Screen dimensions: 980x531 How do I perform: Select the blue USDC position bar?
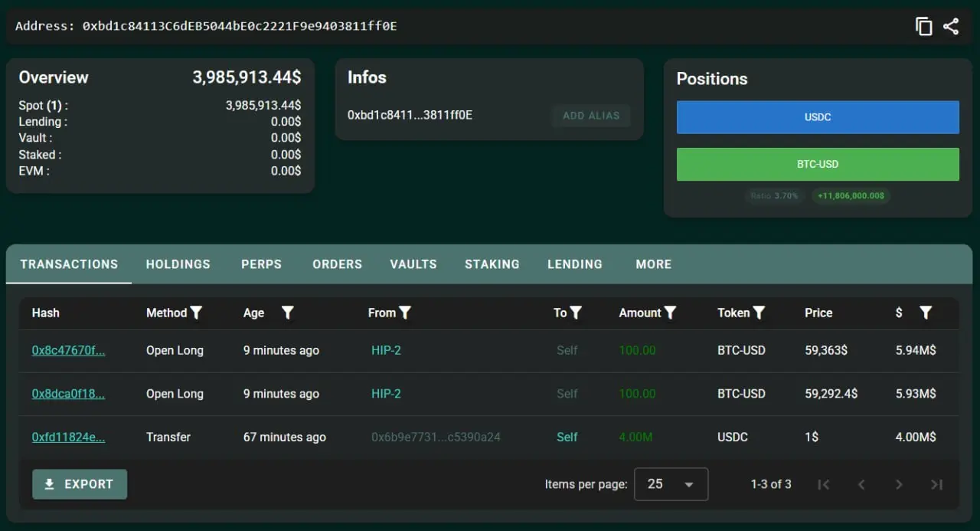click(x=818, y=117)
